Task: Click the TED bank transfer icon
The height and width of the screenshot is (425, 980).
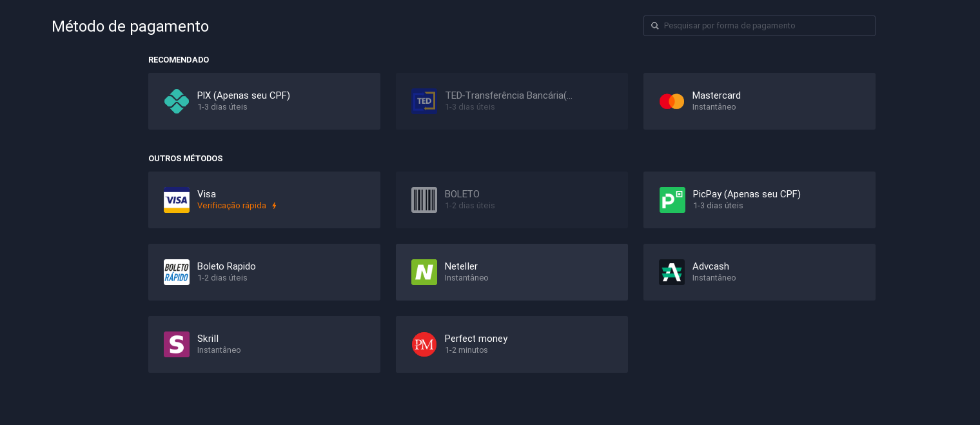Action: point(424,101)
